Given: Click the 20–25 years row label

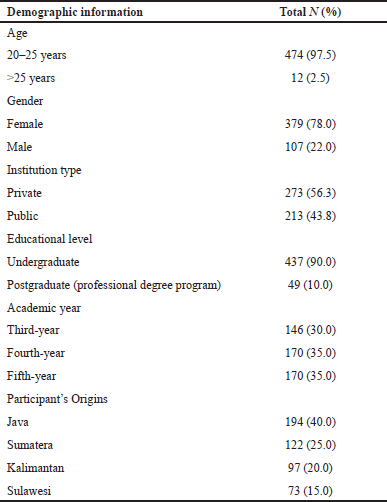Looking at the screenshot, I should coord(37,55).
